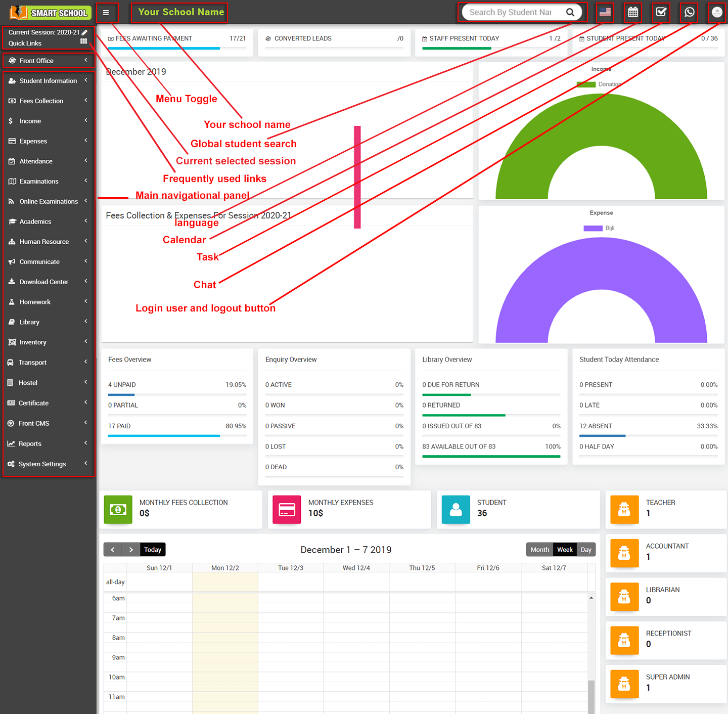Edit current session with pencil icon
The width and height of the screenshot is (728, 714).
(84, 32)
